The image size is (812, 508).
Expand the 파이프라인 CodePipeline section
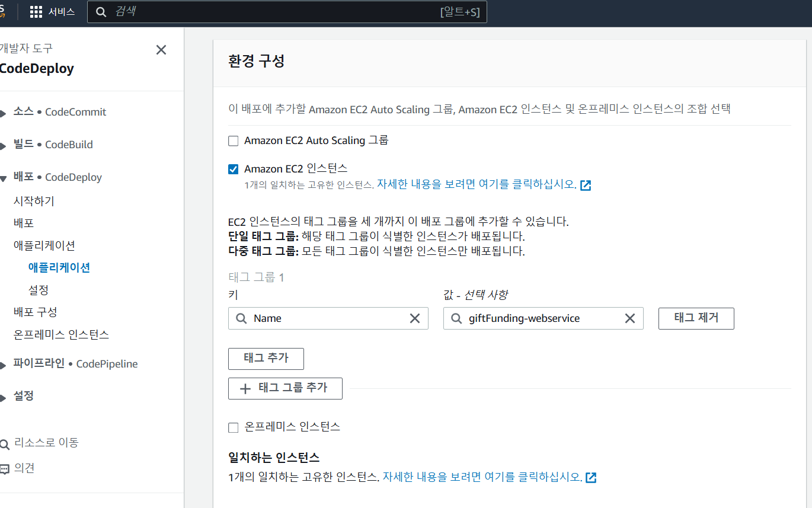point(4,365)
